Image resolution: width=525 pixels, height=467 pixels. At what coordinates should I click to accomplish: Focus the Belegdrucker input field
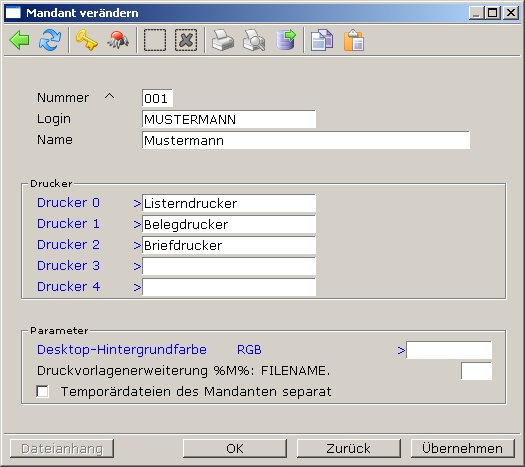pyautogui.click(x=229, y=224)
